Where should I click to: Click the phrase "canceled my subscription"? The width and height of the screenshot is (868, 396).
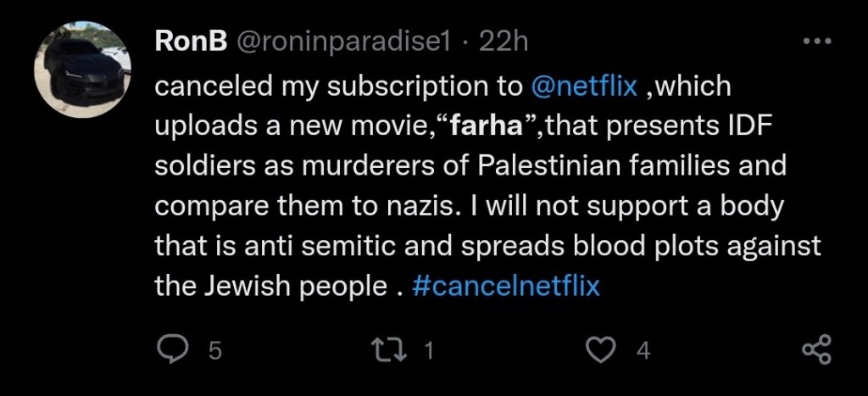pos(287,86)
